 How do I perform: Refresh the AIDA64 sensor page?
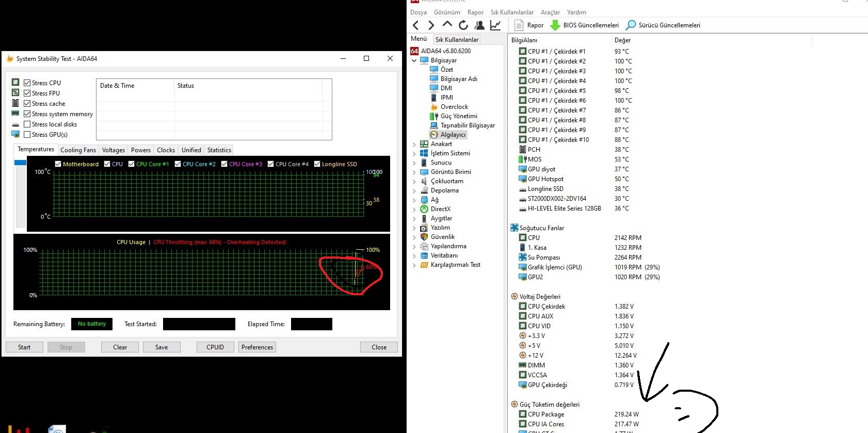[463, 25]
